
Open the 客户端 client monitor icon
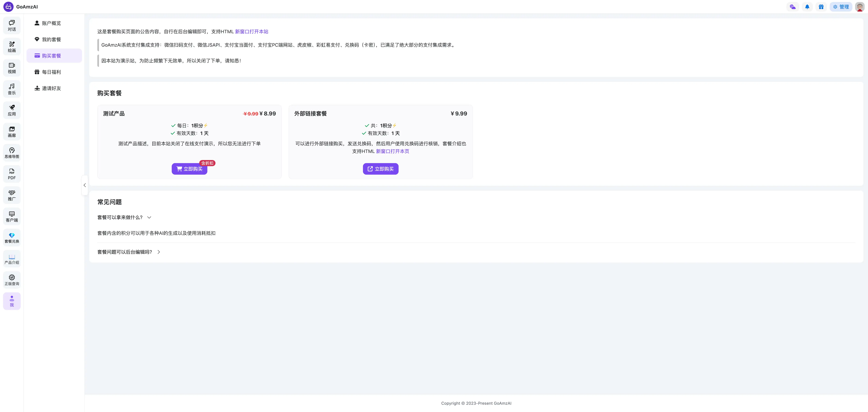point(12,217)
